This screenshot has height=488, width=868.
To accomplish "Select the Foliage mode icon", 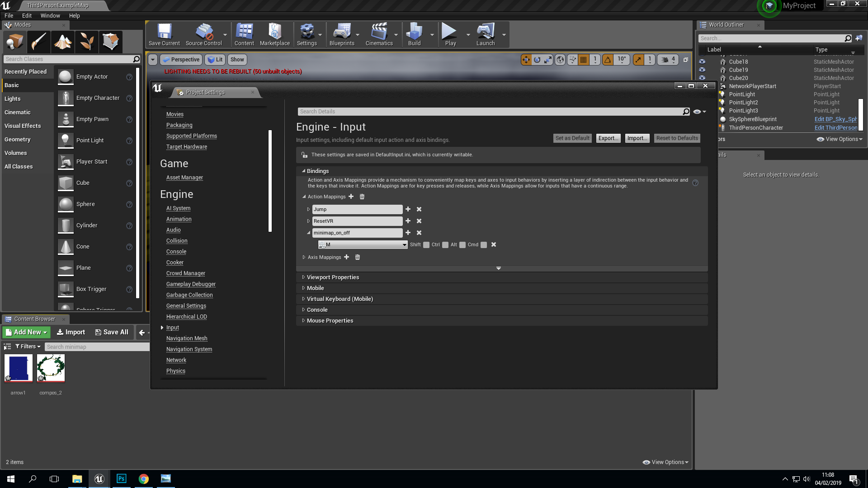I will tap(87, 42).
